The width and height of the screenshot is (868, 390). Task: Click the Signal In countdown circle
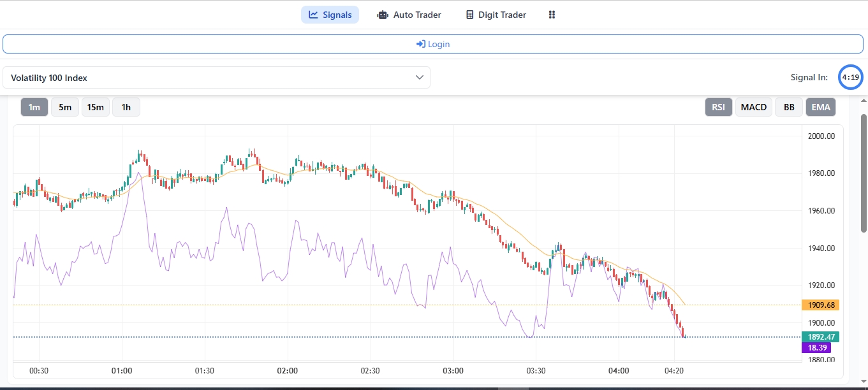pyautogui.click(x=850, y=77)
